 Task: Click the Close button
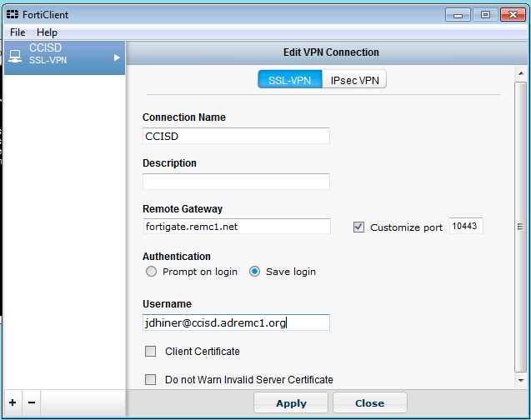(370, 402)
